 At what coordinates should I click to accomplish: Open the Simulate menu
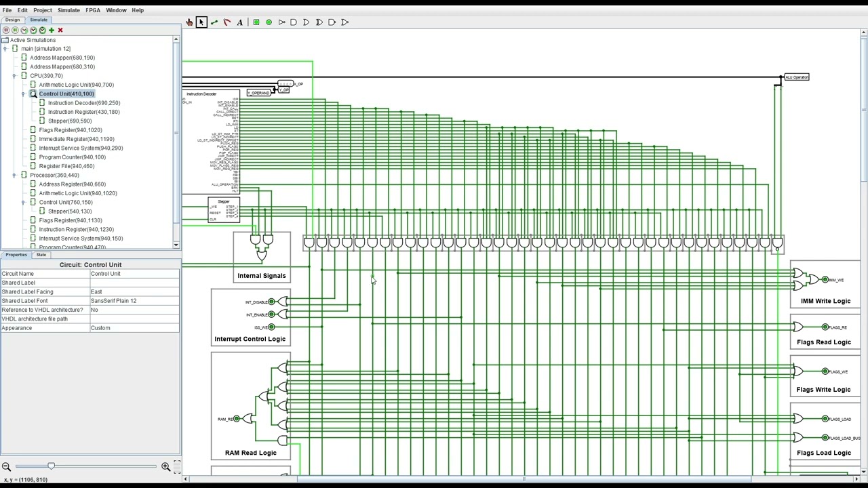[x=68, y=10]
